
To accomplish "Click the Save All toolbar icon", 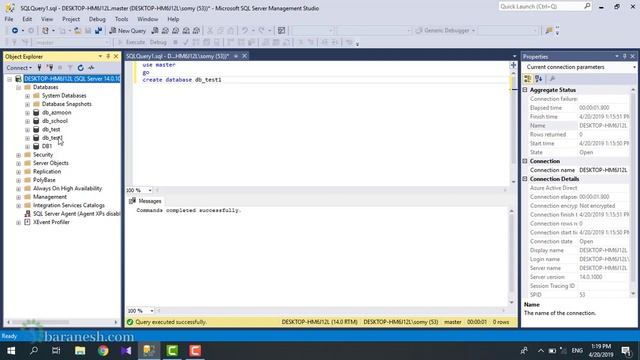I will (98, 31).
